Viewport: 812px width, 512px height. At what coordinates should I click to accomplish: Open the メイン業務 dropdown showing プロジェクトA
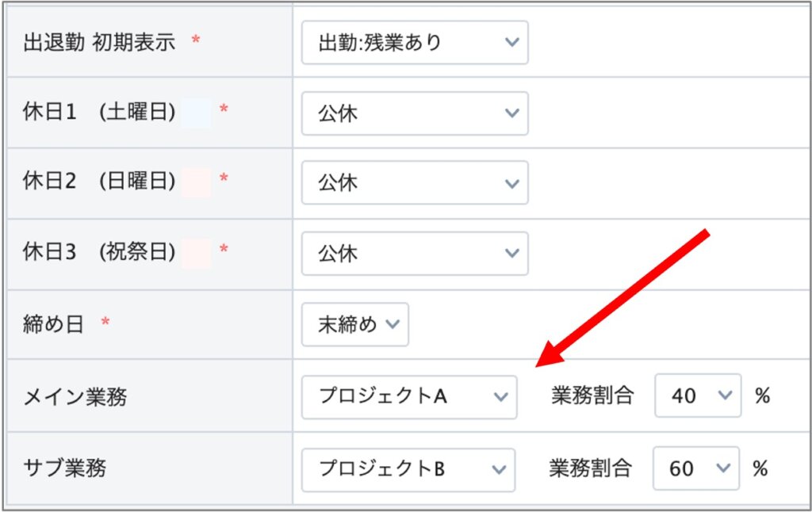tap(408, 396)
